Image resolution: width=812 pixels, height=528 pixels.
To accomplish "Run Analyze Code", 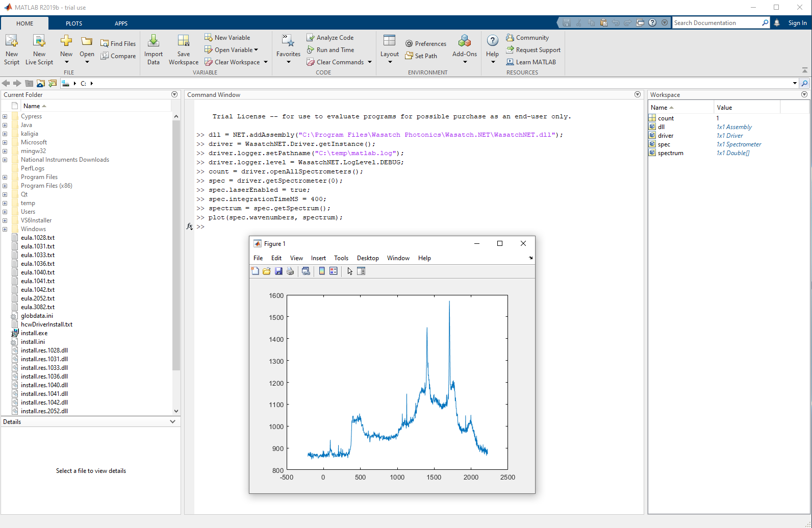I will (x=330, y=37).
